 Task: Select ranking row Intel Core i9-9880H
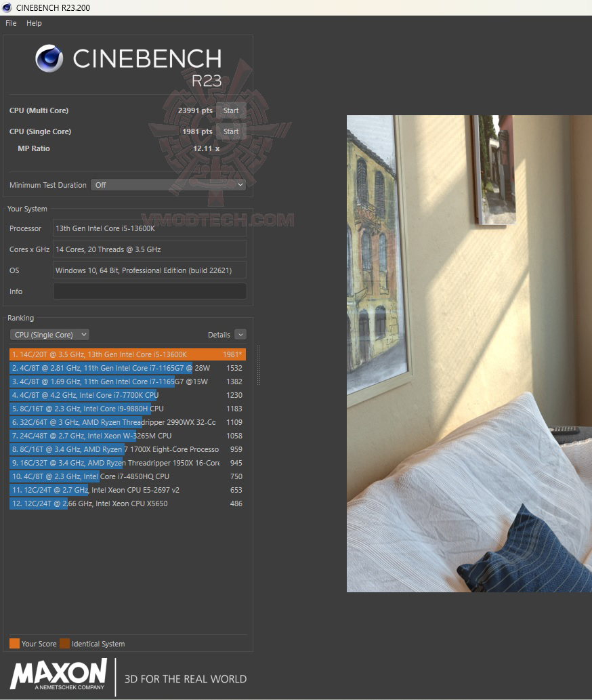click(127, 409)
